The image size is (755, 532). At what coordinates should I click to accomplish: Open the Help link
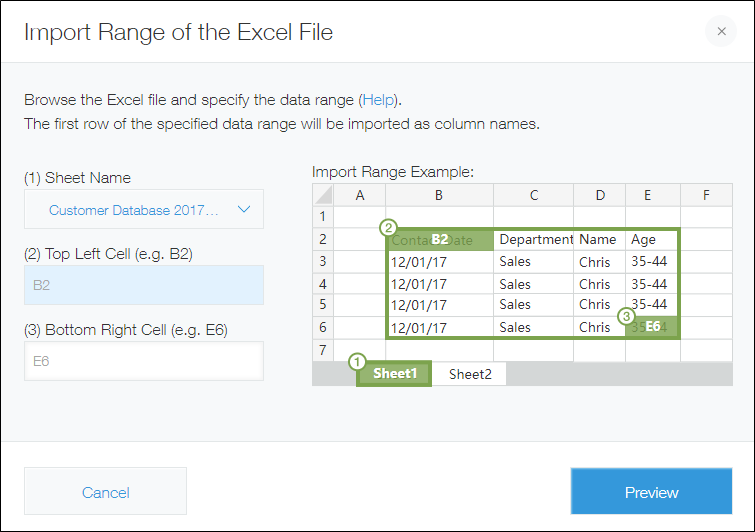pyautogui.click(x=379, y=100)
